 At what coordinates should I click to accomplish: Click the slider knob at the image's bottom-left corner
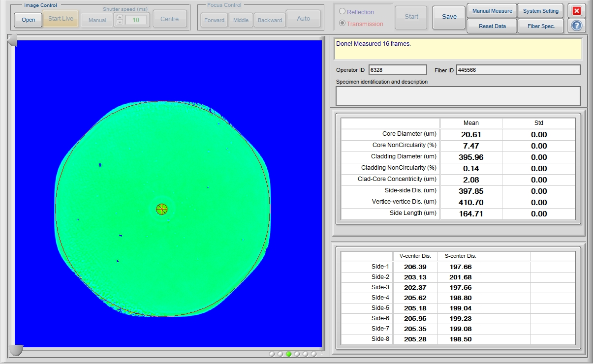click(16, 350)
